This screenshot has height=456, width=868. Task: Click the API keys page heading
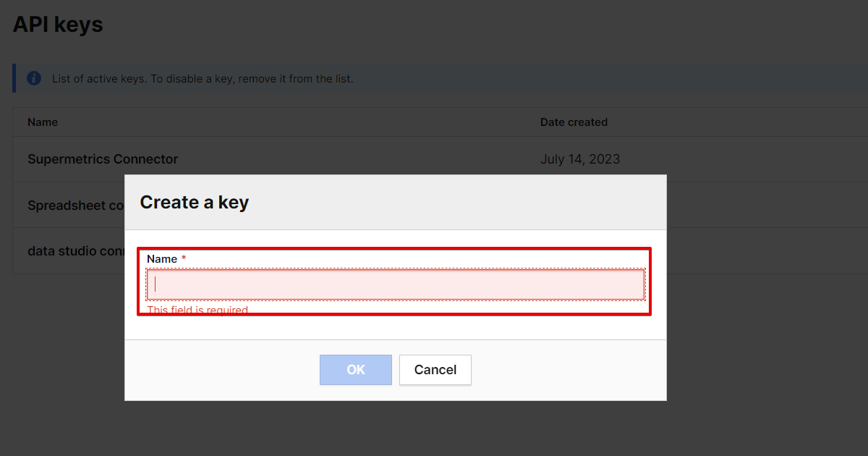58,24
